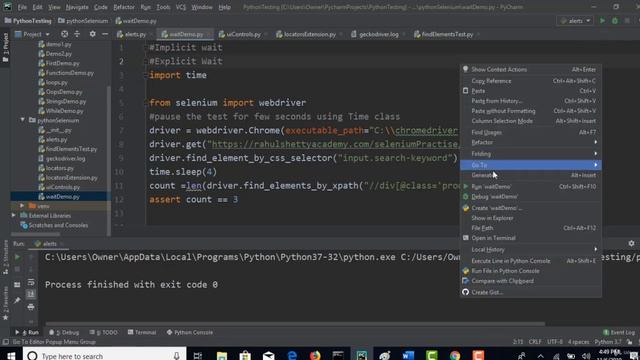
Task: Open the Refactor menu
Action: [124, 7]
